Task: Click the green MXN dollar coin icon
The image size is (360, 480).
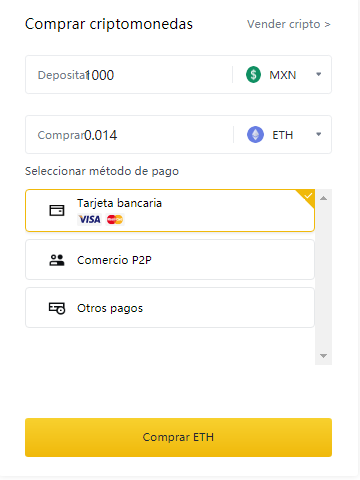Action: [253, 74]
